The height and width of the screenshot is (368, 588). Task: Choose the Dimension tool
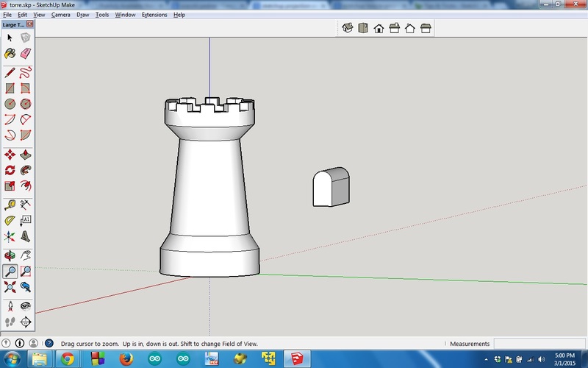click(x=25, y=205)
